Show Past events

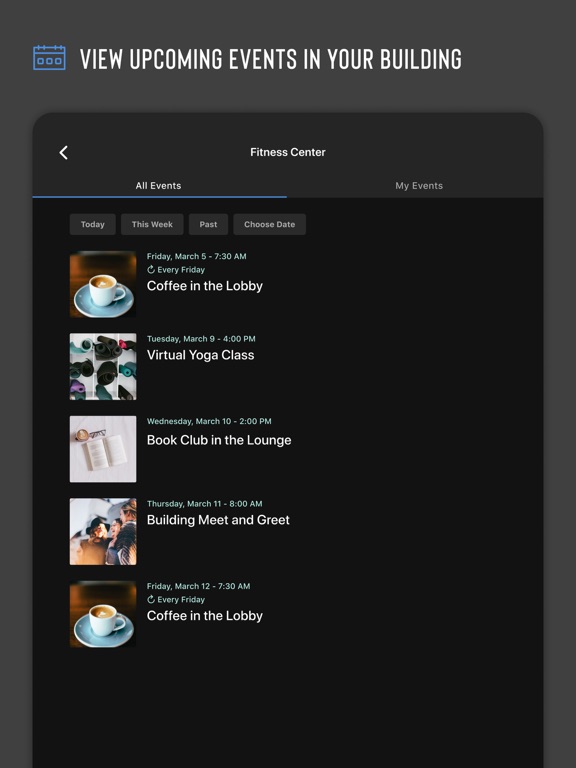[208, 224]
